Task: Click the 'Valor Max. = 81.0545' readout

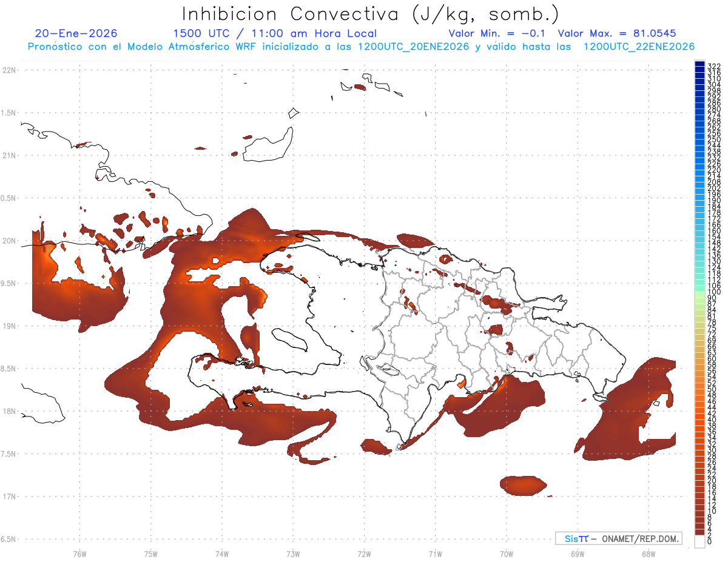Action: 617,33
